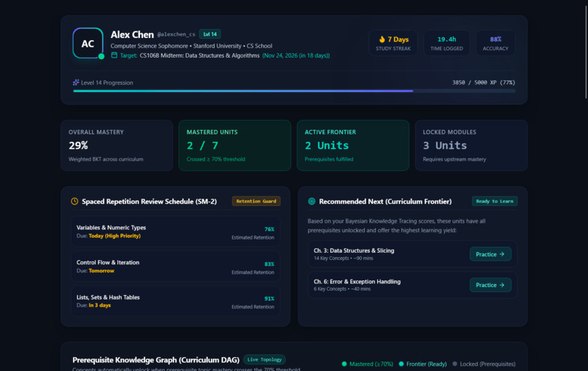
Task: Click the 76% Estimated Retention value
Action: 269,229
